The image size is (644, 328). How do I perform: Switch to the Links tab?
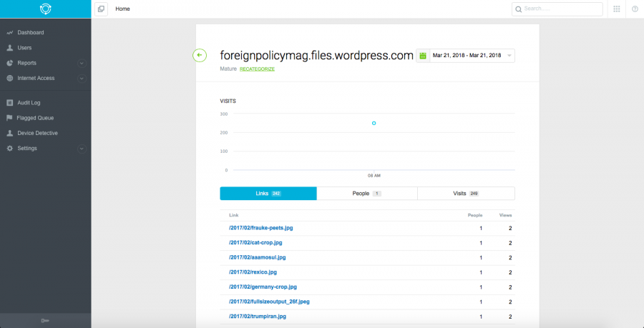pos(268,194)
